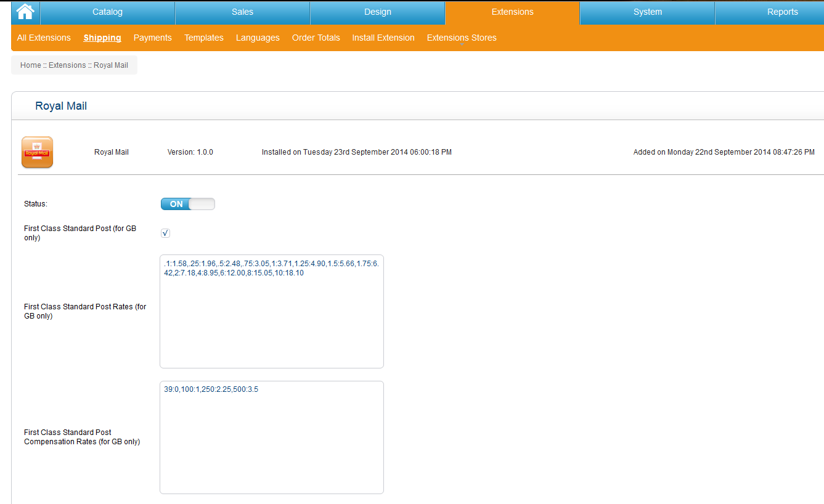The width and height of the screenshot is (824, 504).
Task: Click Home in the breadcrumb
Action: click(x=30, y=65)
